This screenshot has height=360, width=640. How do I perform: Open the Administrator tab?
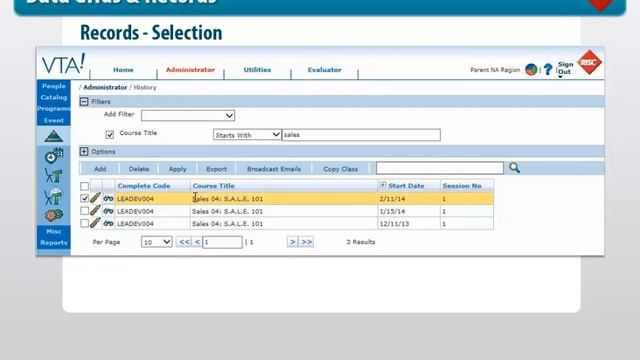pos(190,70)
